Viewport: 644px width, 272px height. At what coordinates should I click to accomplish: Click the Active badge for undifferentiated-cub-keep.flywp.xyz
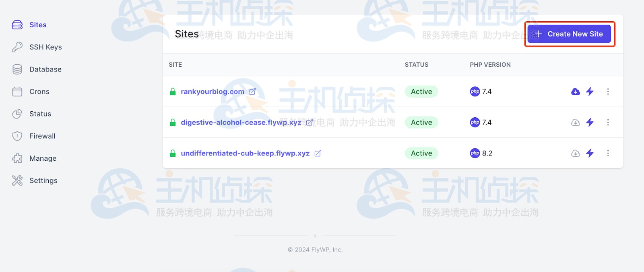[421, 153]
